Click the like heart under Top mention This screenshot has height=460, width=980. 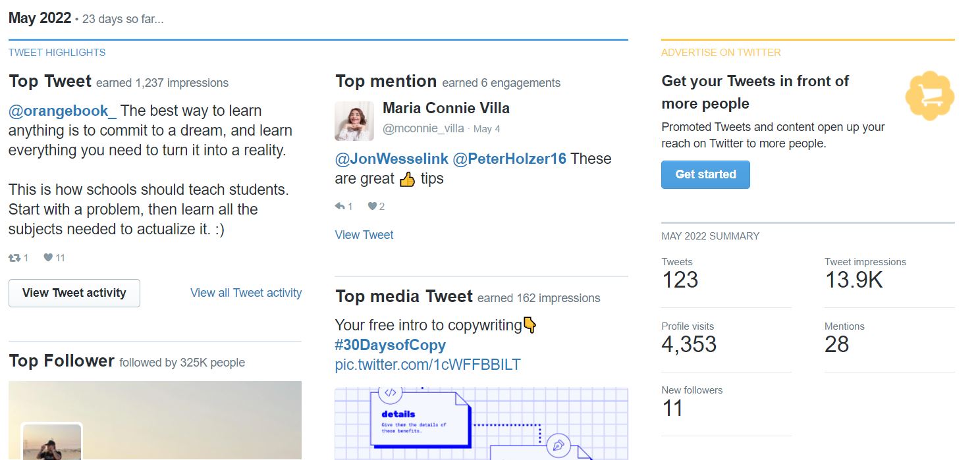tap(372, 207)
